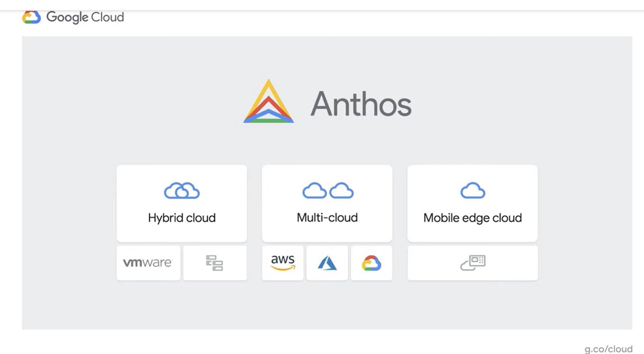This screenshot has width=644, height=354.
Task: Click the double cloud Multi-cloud icon
Action: point(327,190)
